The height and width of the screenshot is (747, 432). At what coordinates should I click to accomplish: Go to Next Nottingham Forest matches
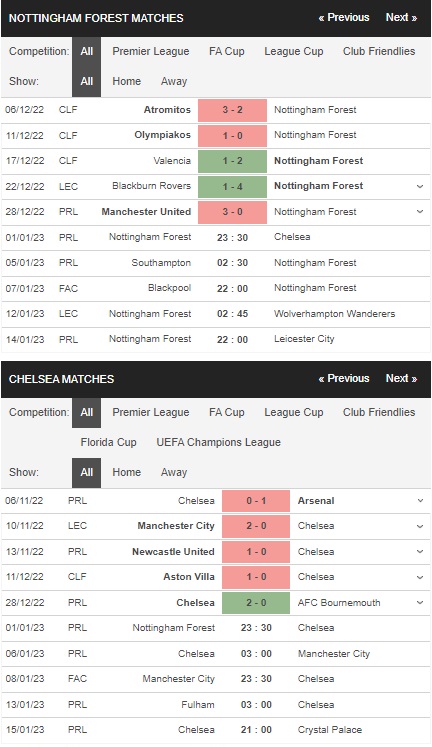pos(401,18)
